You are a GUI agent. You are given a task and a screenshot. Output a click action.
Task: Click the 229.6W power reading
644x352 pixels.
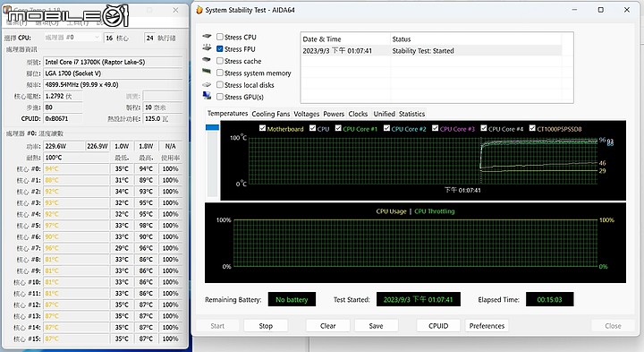(64, 146)
